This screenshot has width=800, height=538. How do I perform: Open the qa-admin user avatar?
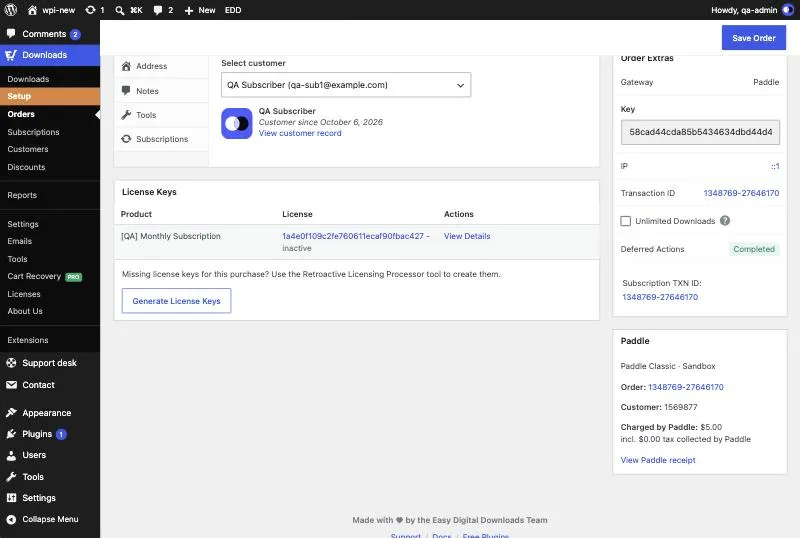tap(788, 10)
